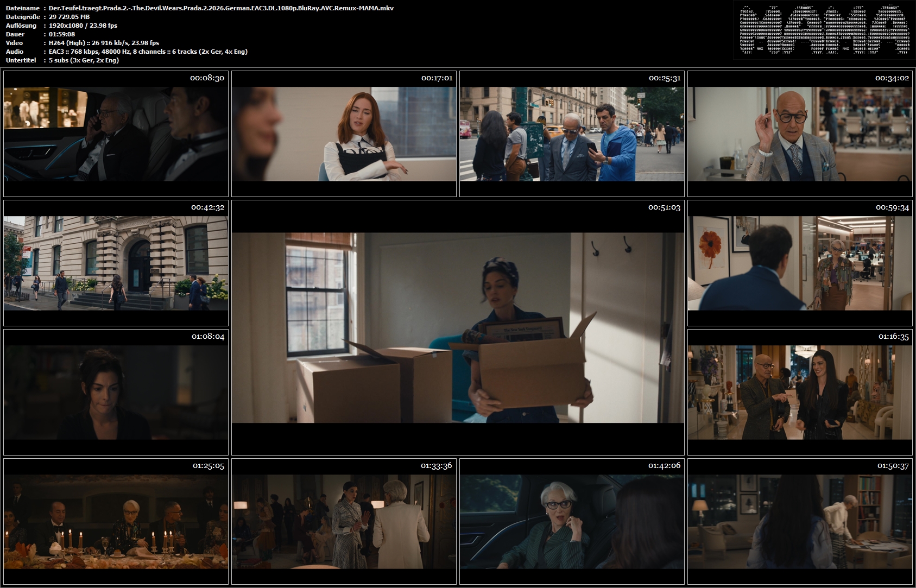Select the candlelit dinner thumbnail at 01:25:05
The width and height of the screenshot is (916, 588).
coord(116,521)
